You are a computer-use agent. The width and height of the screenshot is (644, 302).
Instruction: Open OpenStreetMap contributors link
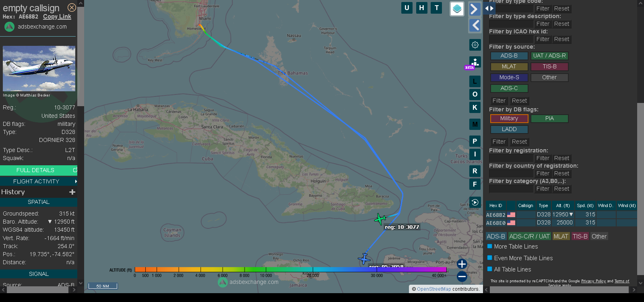pyautogui.click(x=434, y=289)
